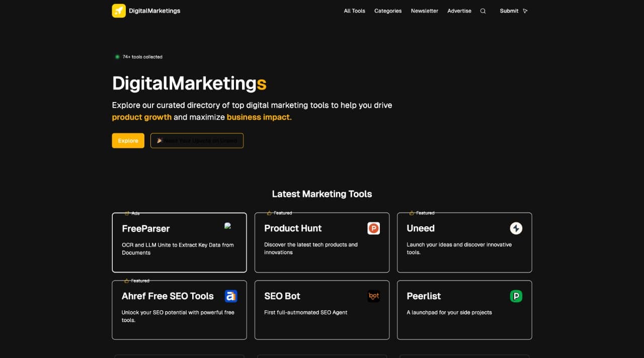The image size is (644, 358).
Task: Click the Submit button in the header
Action: tap(514, 11)
